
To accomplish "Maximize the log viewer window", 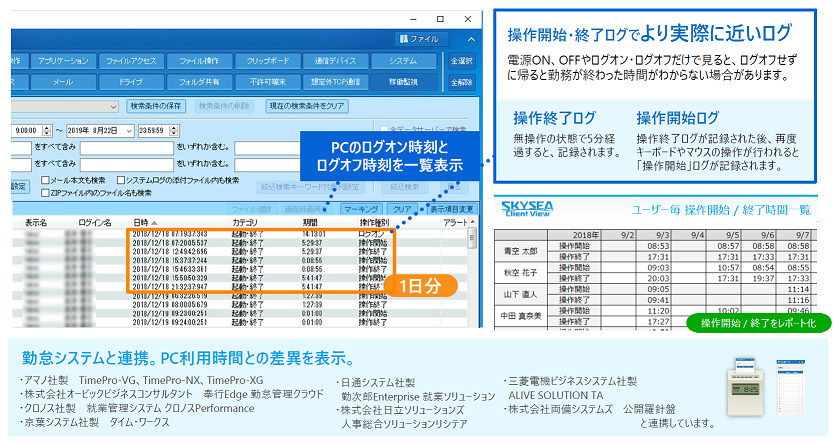I will point(440,19).
